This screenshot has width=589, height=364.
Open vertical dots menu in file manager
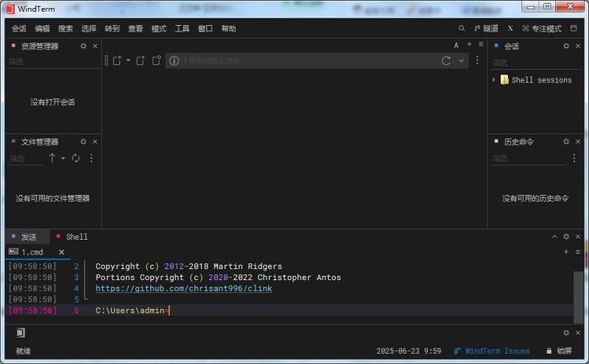pos(91,158)
